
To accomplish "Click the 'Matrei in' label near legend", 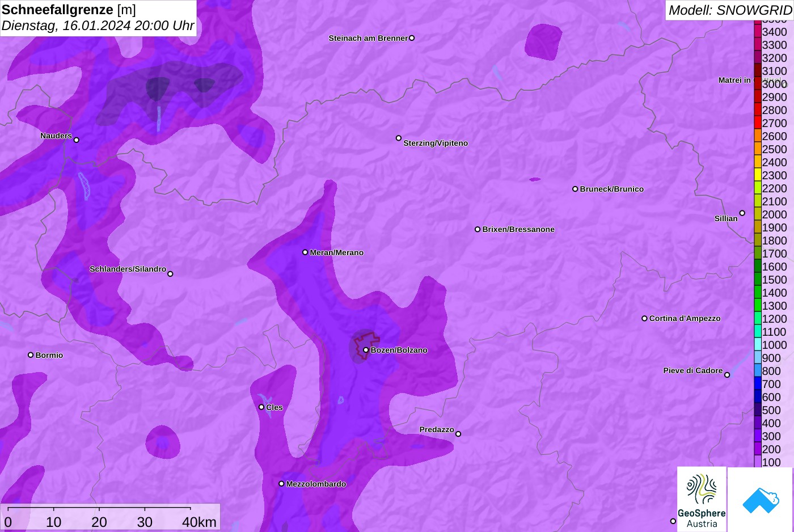I will pos(734,80).
